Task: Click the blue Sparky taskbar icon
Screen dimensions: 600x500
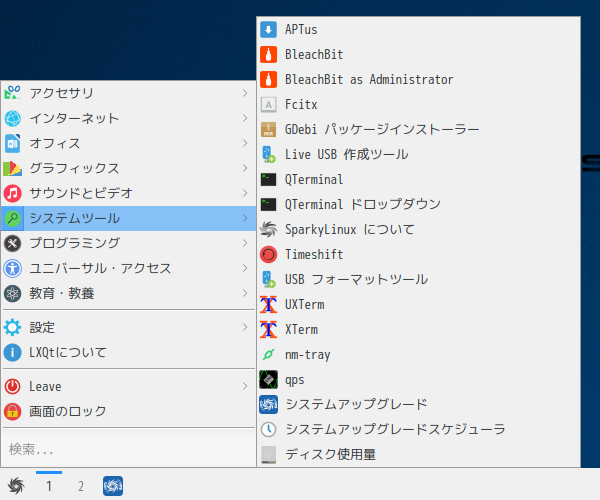Action: click(x=113, y=486)
